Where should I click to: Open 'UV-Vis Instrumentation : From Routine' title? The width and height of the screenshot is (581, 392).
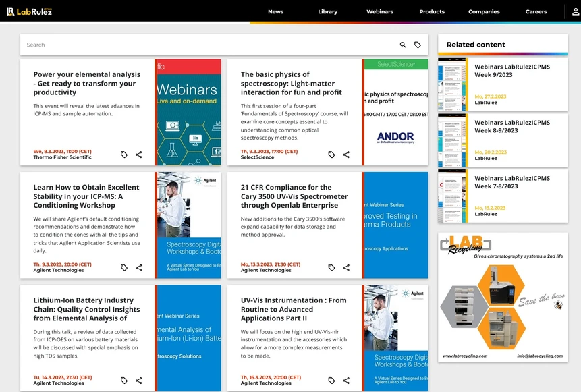[294, 310]
